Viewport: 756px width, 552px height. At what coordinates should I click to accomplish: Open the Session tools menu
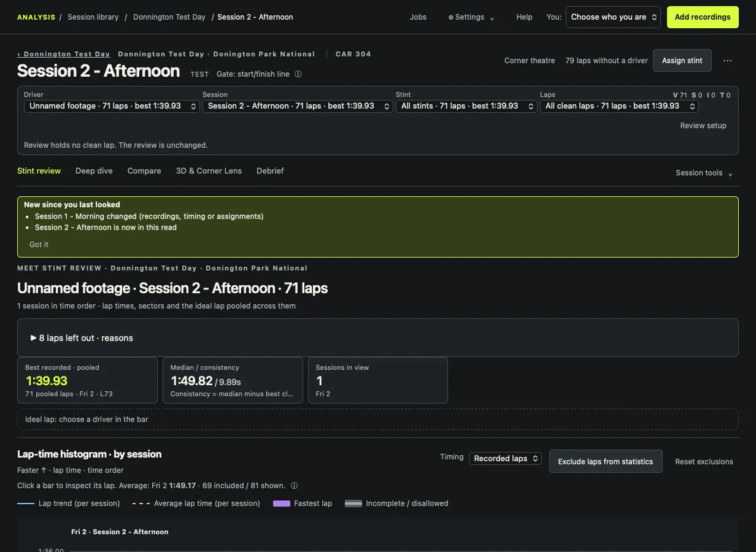pyautogui.click(x=704, y=173)
